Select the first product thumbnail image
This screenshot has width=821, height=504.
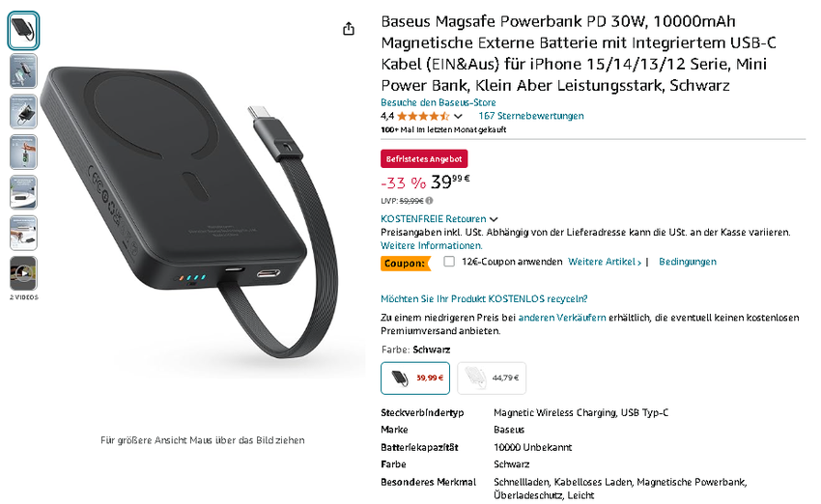(x=23, y=30)
